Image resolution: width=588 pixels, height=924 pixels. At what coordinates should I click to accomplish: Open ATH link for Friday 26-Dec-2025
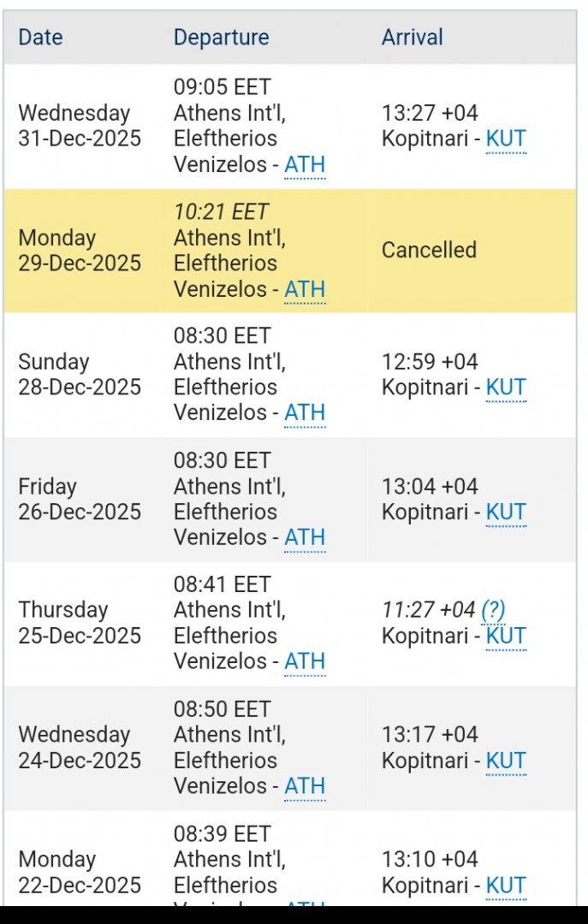[305, 537]
